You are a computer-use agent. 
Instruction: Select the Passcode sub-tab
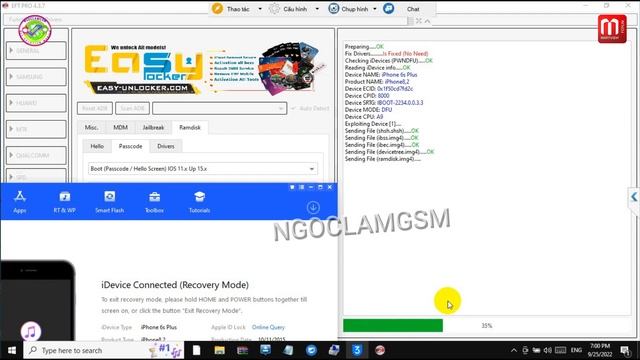pyautogui.click(x=131, y=146)
